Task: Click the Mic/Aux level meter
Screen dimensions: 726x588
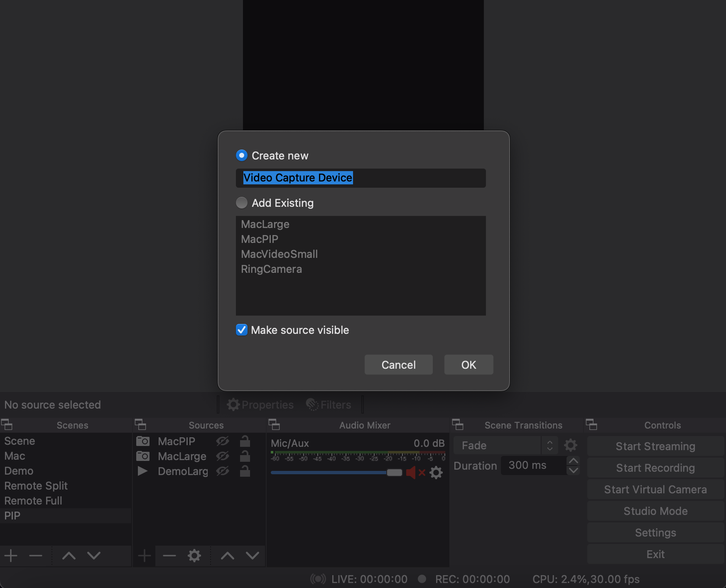Action: [358, 456]
